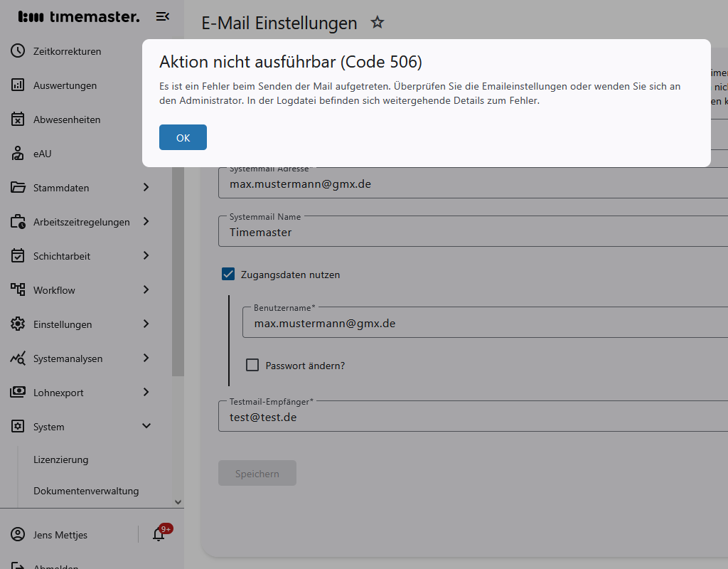Click the Zeitkorrekturen clock icon
Viewport: 728px width, 569px height.
18,51
